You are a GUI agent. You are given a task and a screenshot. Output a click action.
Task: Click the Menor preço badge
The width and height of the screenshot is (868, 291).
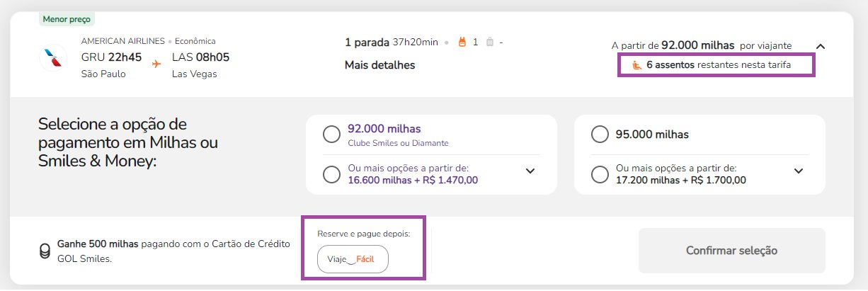pos(68,19)
